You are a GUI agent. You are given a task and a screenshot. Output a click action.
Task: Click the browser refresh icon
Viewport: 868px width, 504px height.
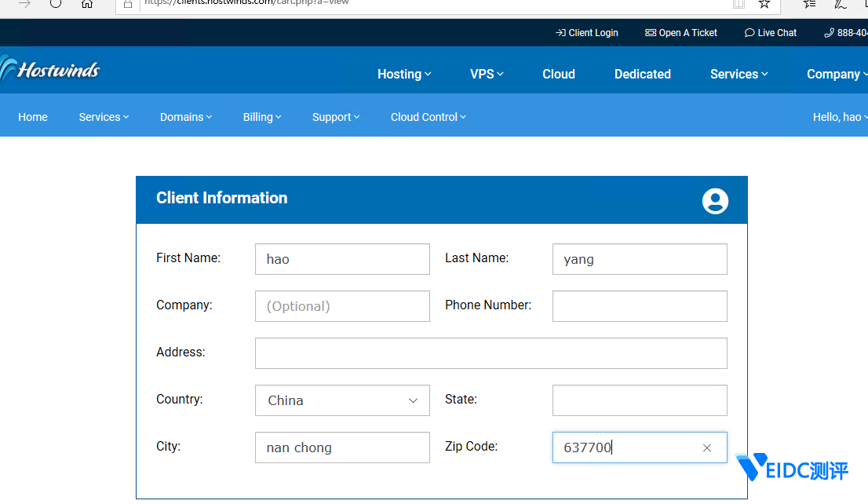[x=56, y=3]
